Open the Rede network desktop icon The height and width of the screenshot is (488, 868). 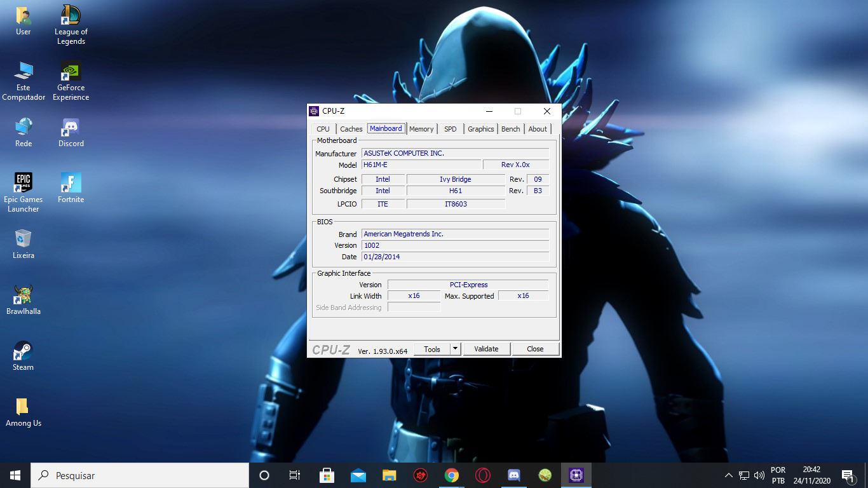pyautogui.click(x=24, y=132)
